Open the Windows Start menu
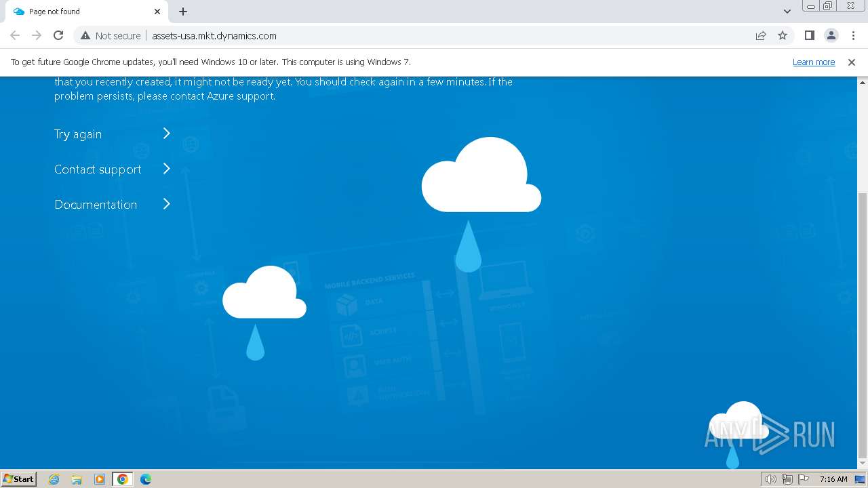The image size is (868, 488). [19, 479]
